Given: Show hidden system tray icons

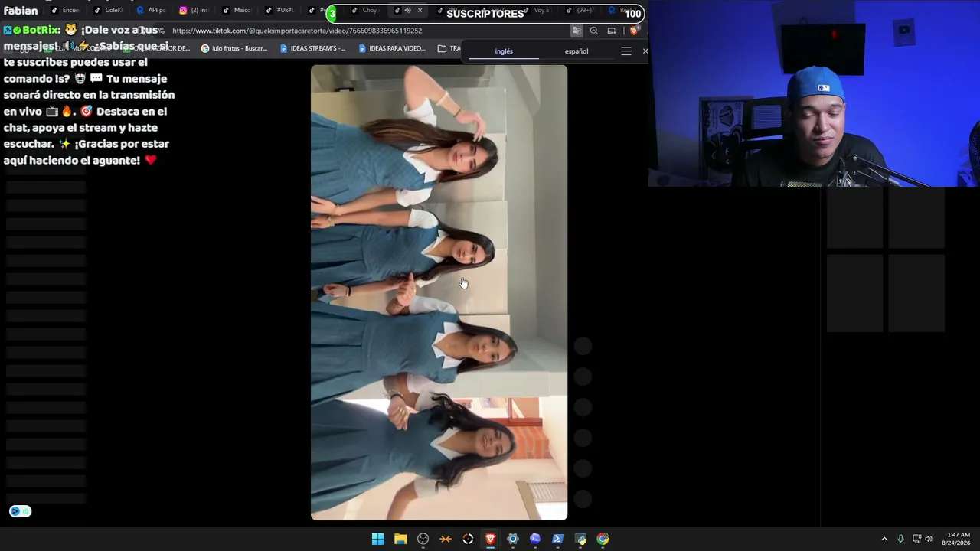Looking at the screenshot, I should tap(884, 539).
